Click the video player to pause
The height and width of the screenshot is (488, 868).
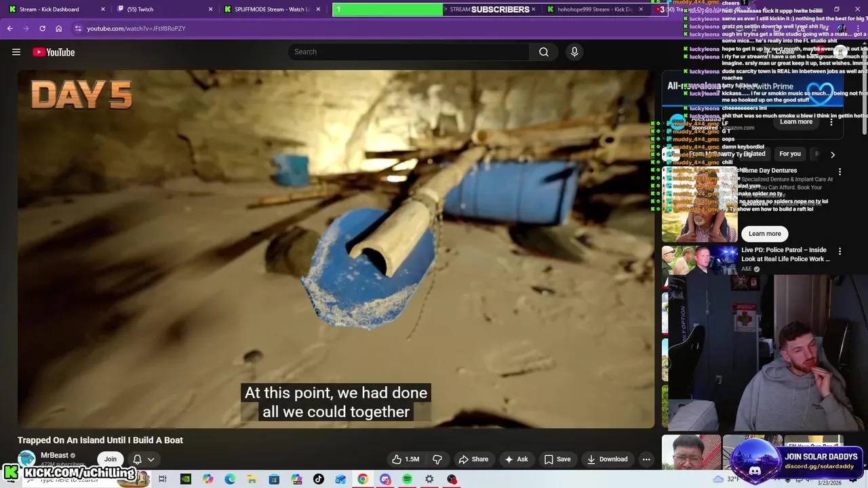point(336,249)
